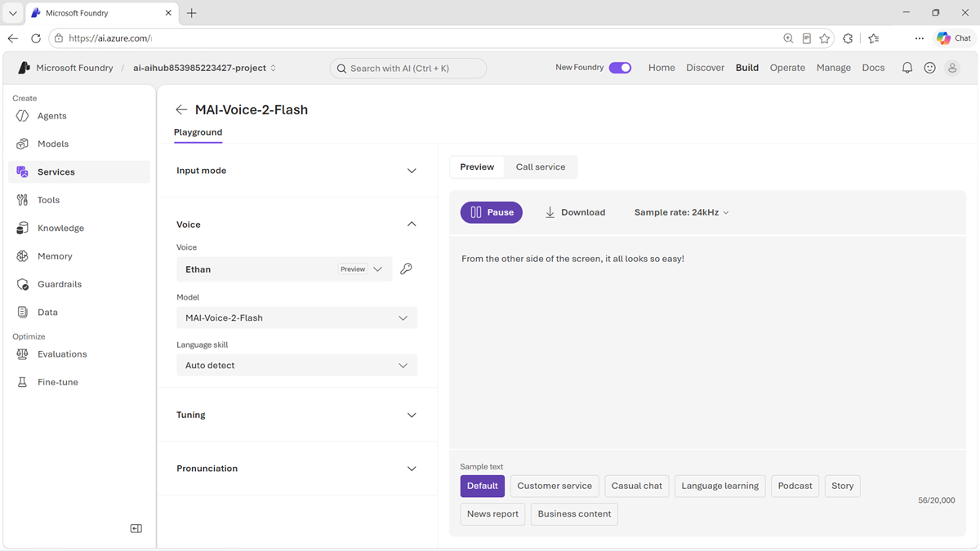The height and width of the screenshot is (551, 980).
Task: Click the key icon next to Ethan voice
Action: tap(406, 269)
